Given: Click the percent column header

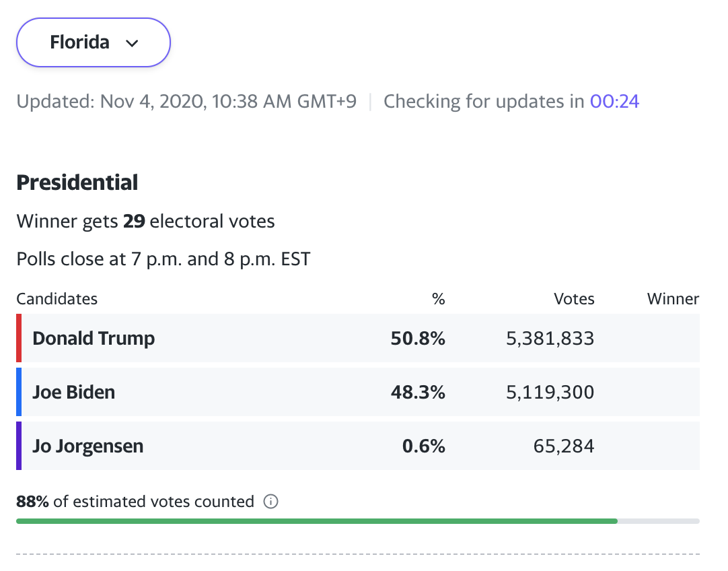Looking at the screenshot, I should tap(439, 299).
